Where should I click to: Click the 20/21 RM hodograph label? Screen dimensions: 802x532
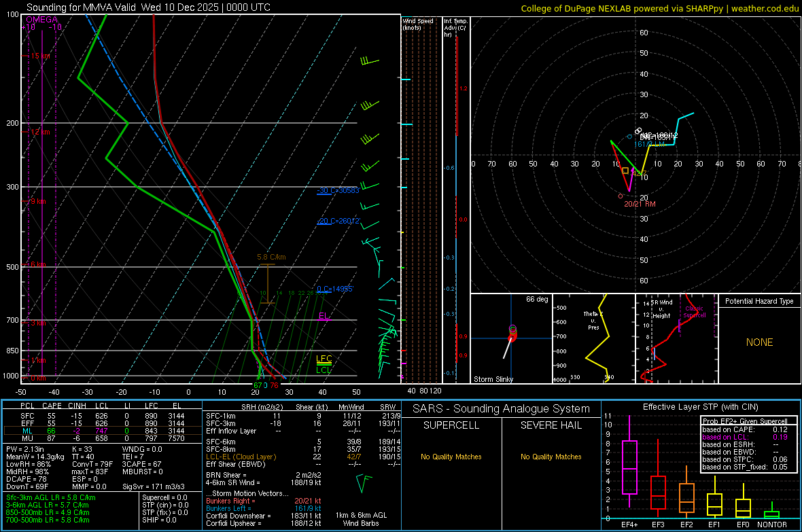(640, 204)
